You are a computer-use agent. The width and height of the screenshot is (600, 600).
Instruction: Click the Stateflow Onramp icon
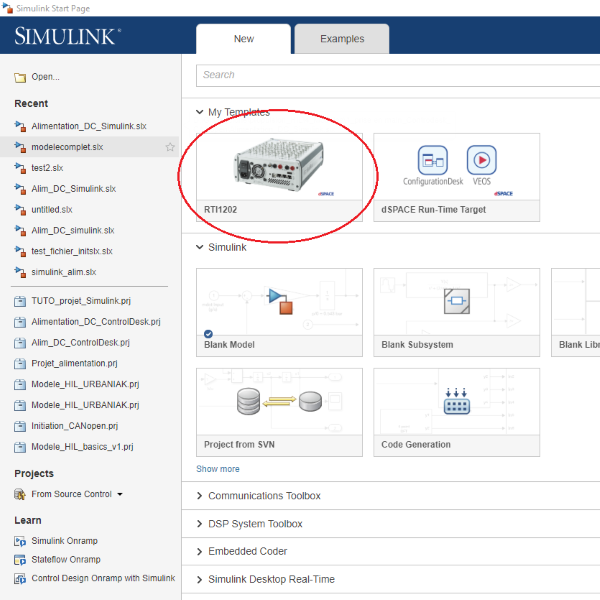pyautogui.click(x=20, y=560)
